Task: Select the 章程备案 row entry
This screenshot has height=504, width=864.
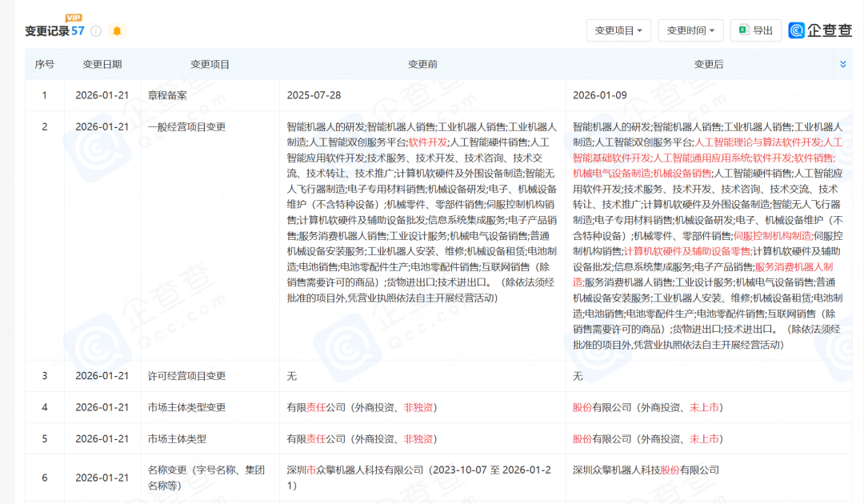Action: click(167, 95)
